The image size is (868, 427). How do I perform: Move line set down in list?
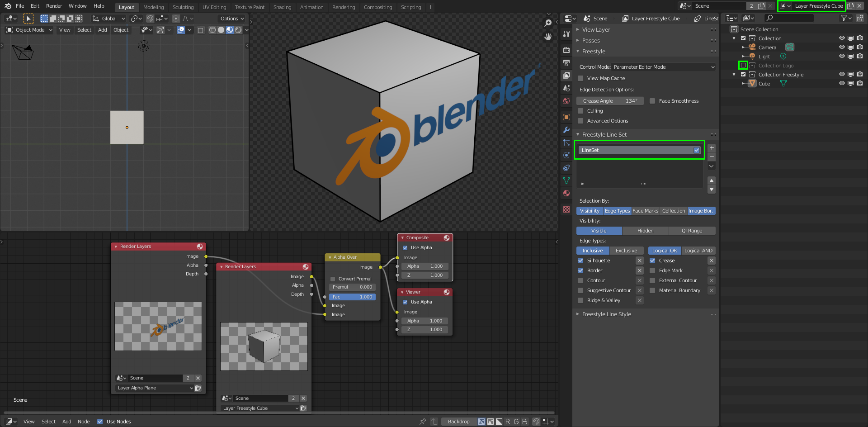(712, 189)
